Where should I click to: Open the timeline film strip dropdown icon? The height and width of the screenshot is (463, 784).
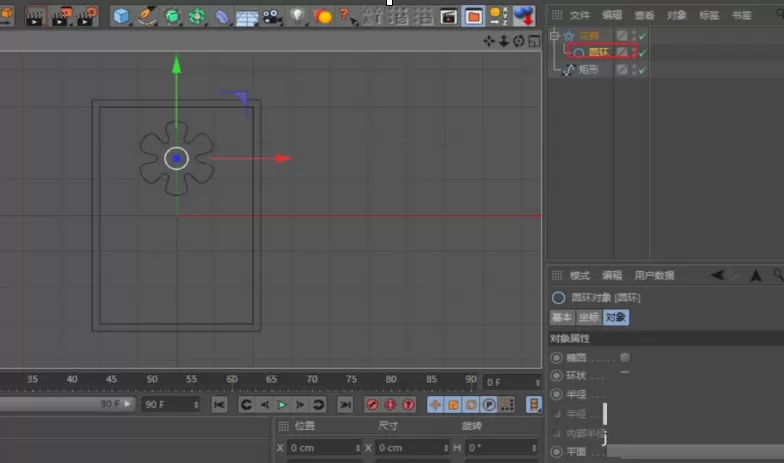(x=534, y=404)
